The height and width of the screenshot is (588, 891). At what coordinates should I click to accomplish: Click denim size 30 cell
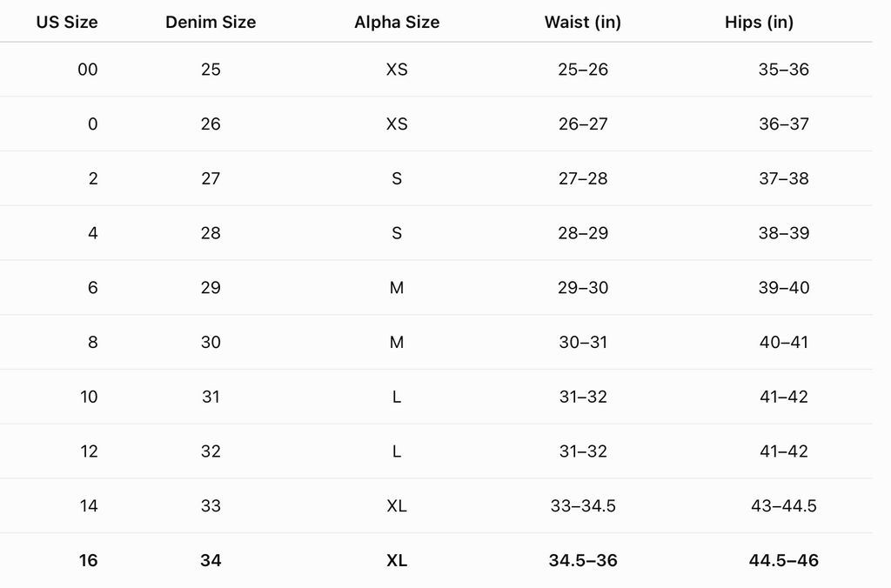pyautogui.click(x=211, y=342)
